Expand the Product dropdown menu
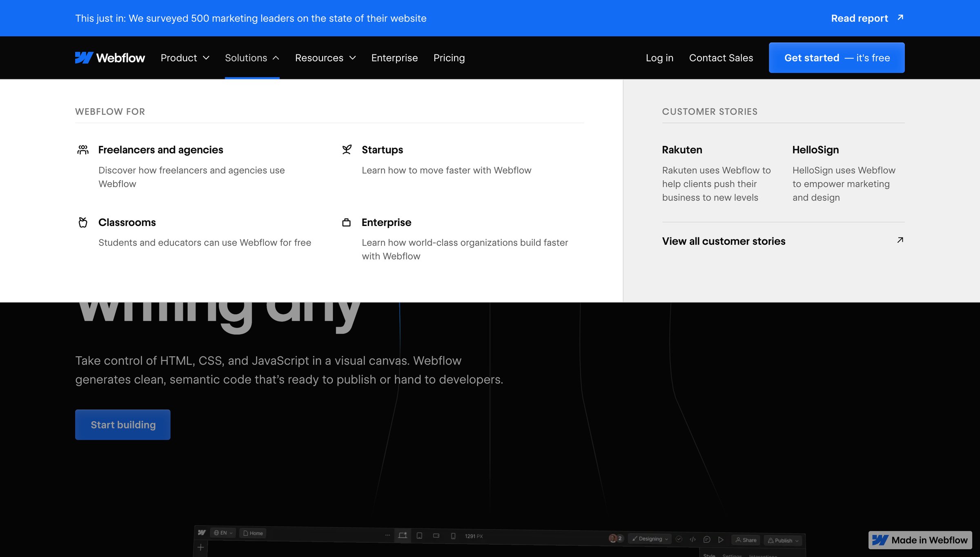The image size is (980, 557). (x=185, y=58)
